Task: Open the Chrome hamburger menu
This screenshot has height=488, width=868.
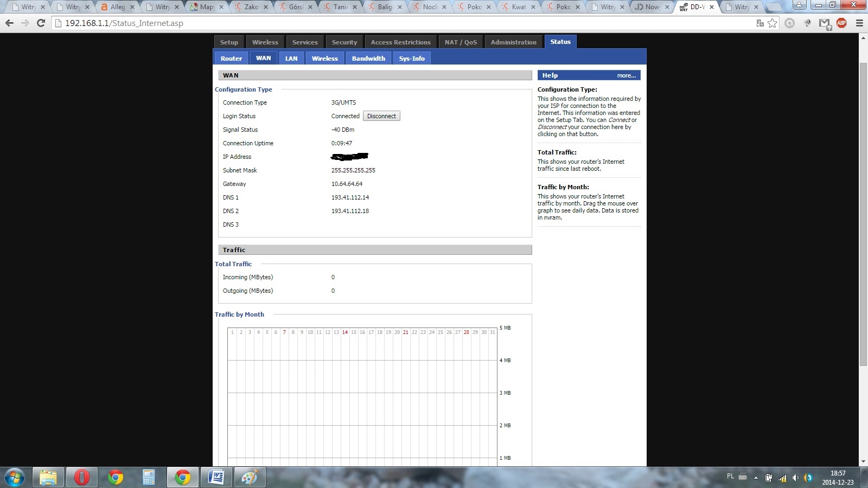Action: [859, 23]
